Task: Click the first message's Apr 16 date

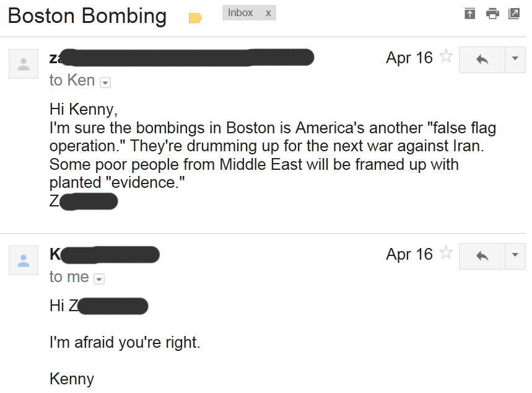Action: point(409,58)
